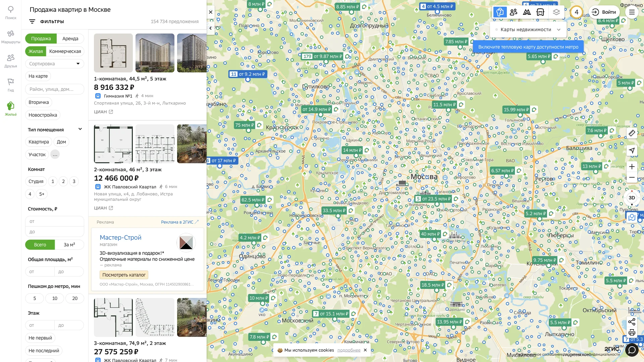Viewport: 644px width, 362px height.
Task: Switch map to 3D mode
Action: pos(632,198)
